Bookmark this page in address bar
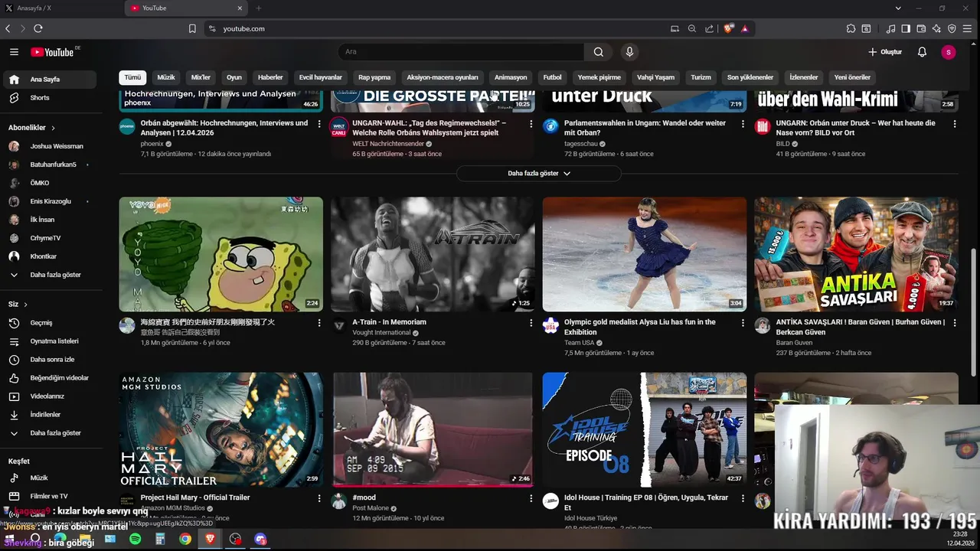Viewport: 980px width, 551px height. (192, 28)
